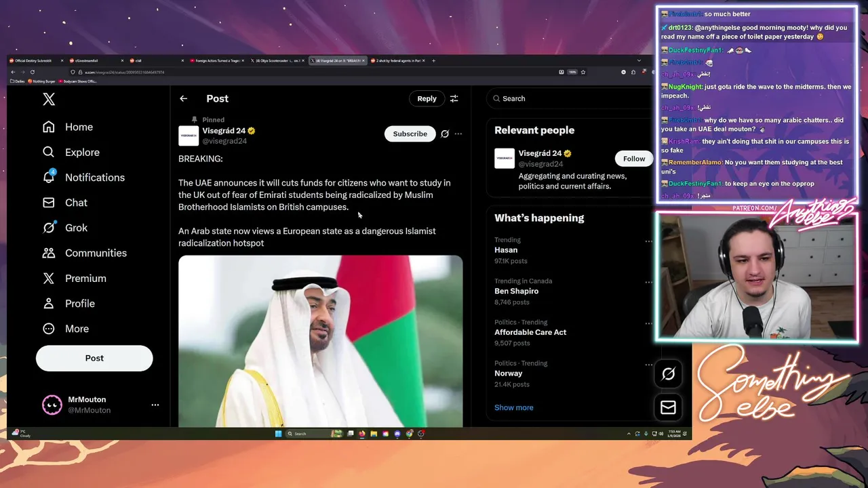Open Discord from the taskbar

tap(397, 434)
